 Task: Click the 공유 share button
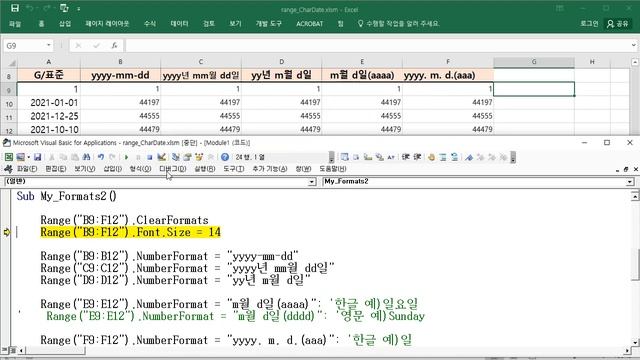click(618, 24)
